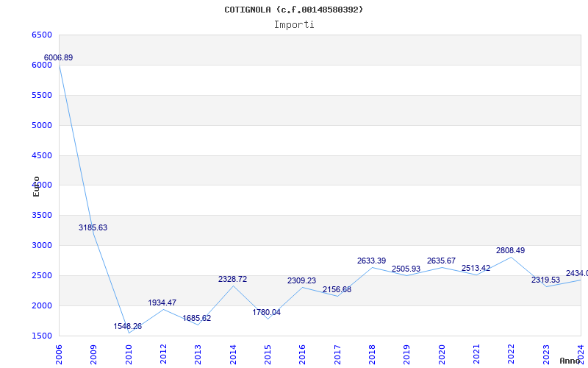Select the y-axis tick 5500

[x=42, y=96]
